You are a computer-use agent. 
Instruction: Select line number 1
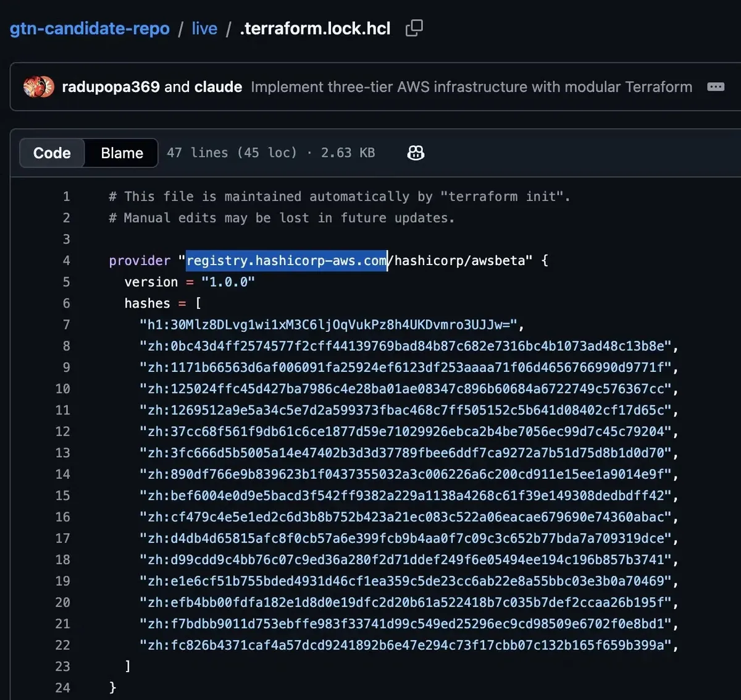67,196
